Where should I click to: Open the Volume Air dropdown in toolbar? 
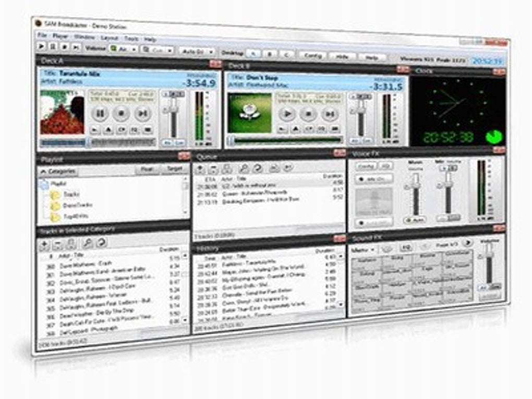pos(124,49)
